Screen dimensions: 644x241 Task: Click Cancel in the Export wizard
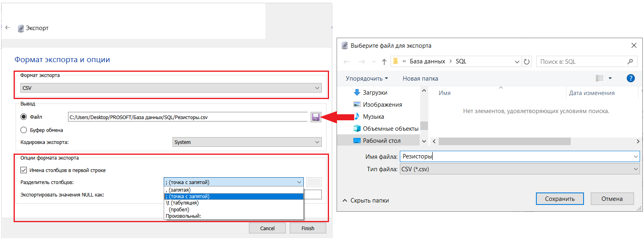tap(267, 228)
